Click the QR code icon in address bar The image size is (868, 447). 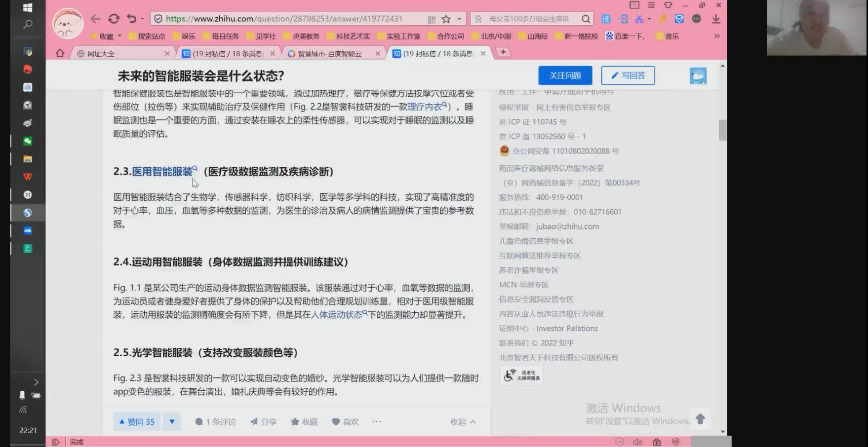tap(431, 18)
